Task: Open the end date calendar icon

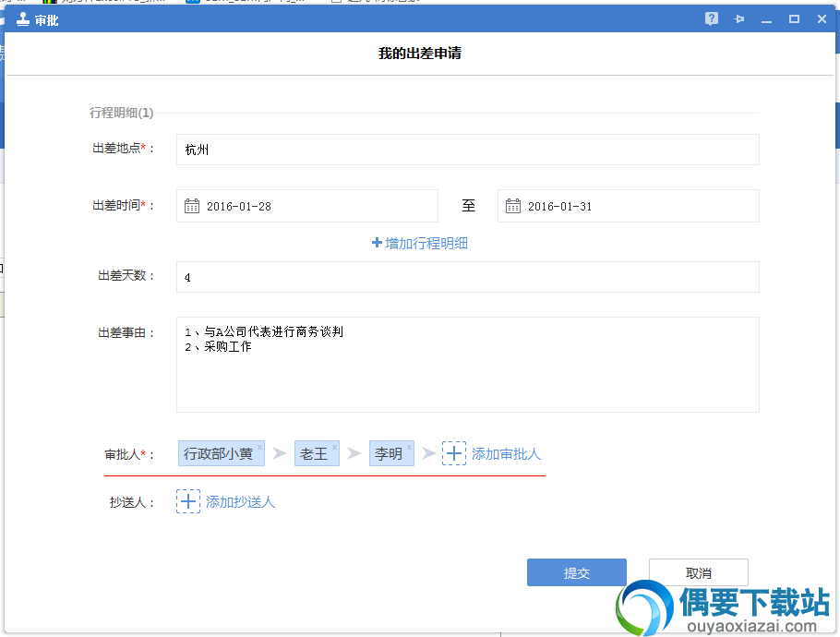Action: (x=512, y=206)
